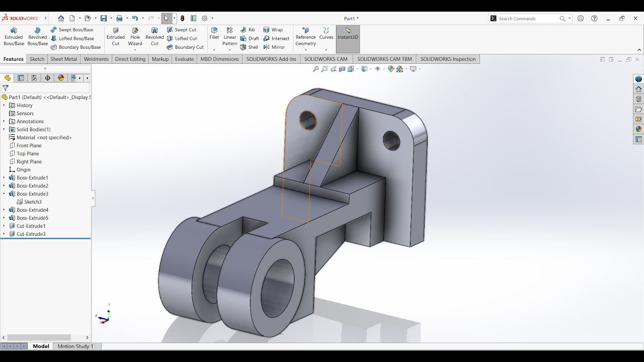
Task: Click the filter funnel icon above the tree
Action: pyautogui.click(x=6, y=88)
